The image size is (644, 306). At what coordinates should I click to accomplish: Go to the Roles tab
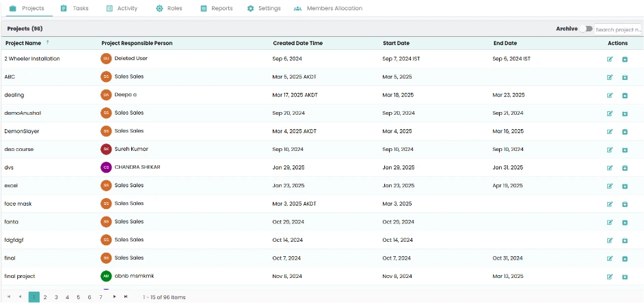170,8
